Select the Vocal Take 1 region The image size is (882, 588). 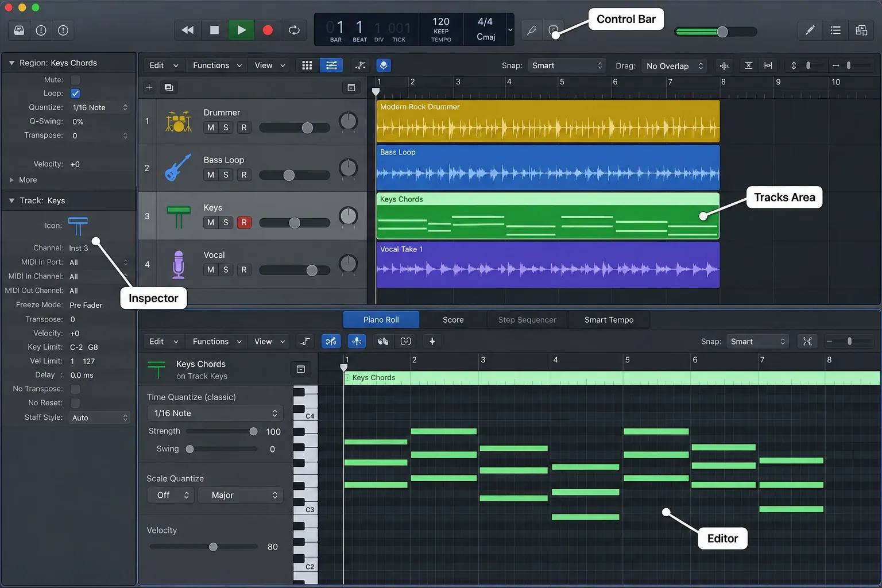click(548, 265)
